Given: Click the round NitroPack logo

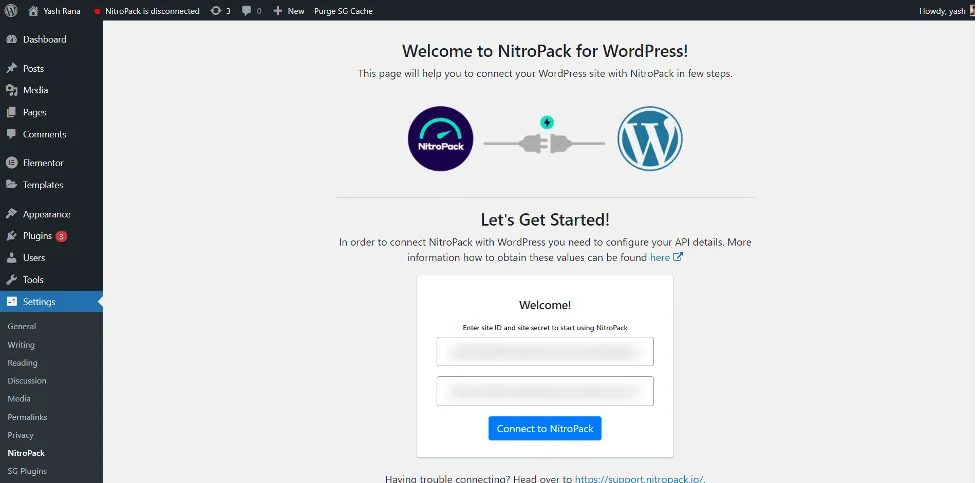Looking at the screenshot, I should tap(441, 138).
